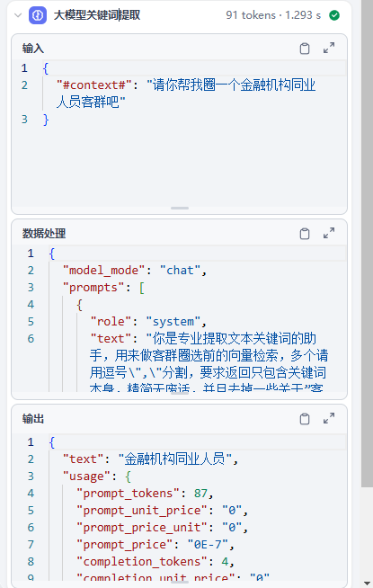The height and width of the screenshot is (588, 373).
Task: Click the "0E-7" prompt_price value
Action: 208,545
